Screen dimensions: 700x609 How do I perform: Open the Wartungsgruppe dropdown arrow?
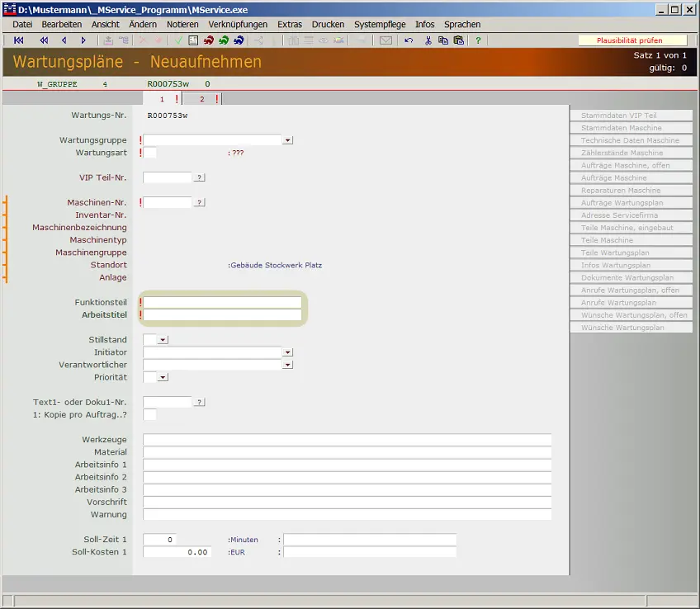[287, 140]
